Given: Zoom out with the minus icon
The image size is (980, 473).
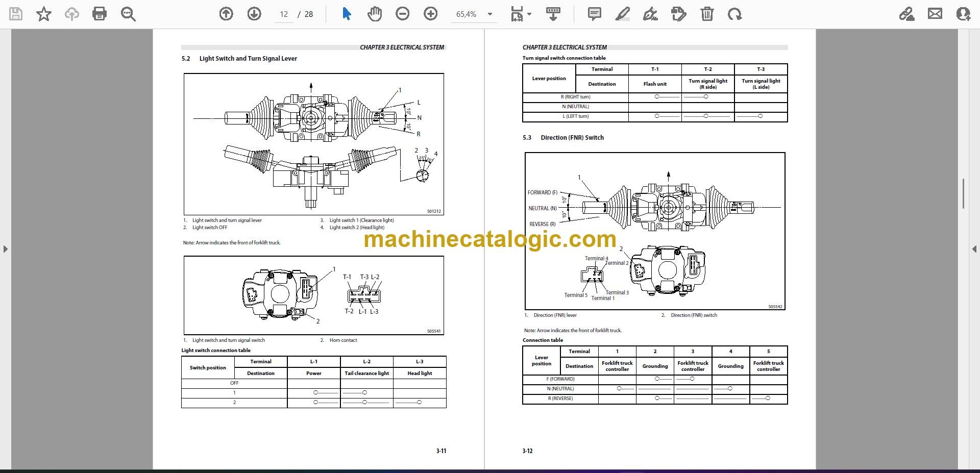Looking at the screenshot, I should pyautogui.click(x=403, y=14).
